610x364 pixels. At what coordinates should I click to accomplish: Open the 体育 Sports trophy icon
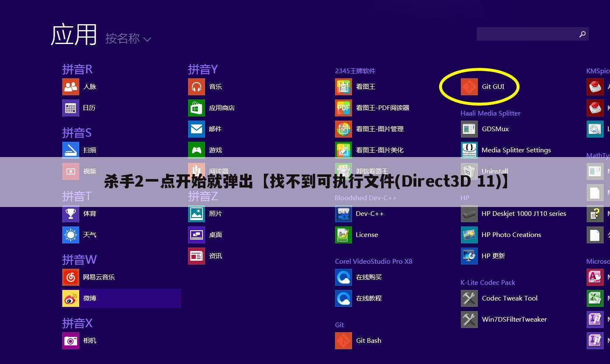71,214
